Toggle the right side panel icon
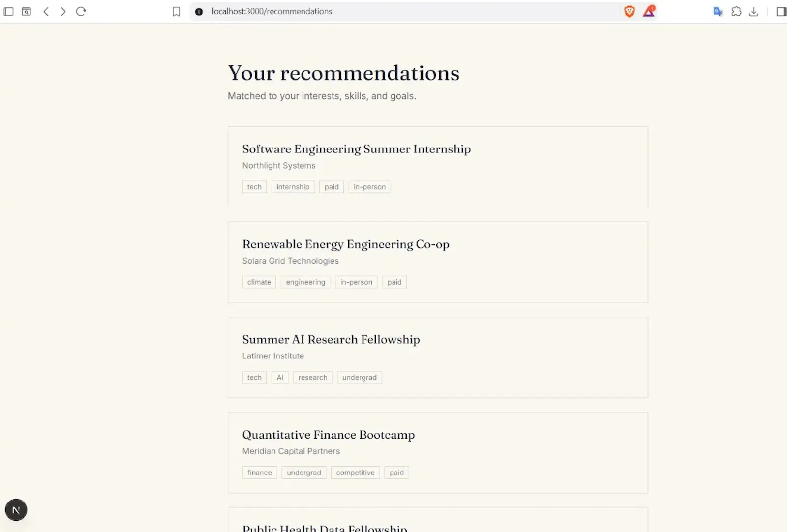Viewport: 787px width, 532px height. coord(781,11)
